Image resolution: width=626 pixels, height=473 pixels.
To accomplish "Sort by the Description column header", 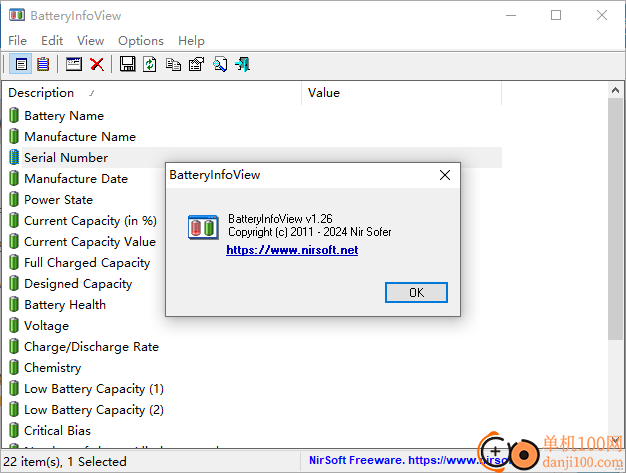I will click(x=152, y=93).
